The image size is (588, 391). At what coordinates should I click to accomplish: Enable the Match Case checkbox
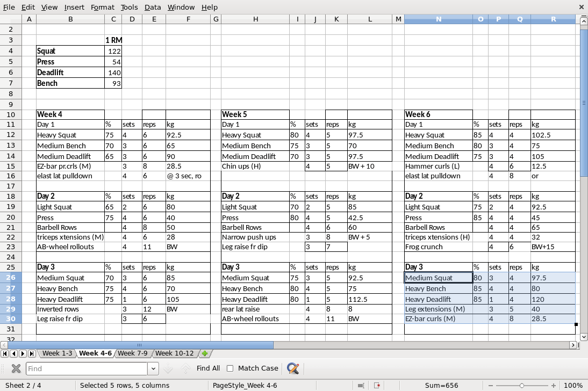pos(230,368)
